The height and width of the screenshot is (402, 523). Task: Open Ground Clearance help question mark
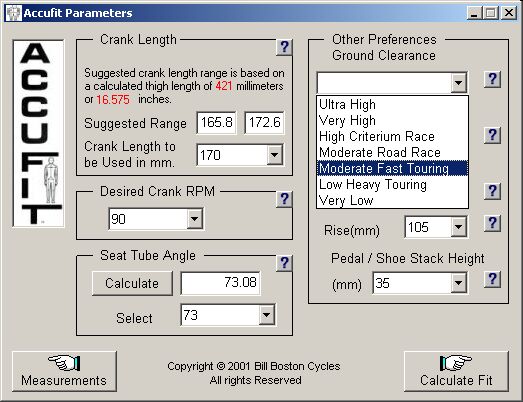tap(492, 79)
